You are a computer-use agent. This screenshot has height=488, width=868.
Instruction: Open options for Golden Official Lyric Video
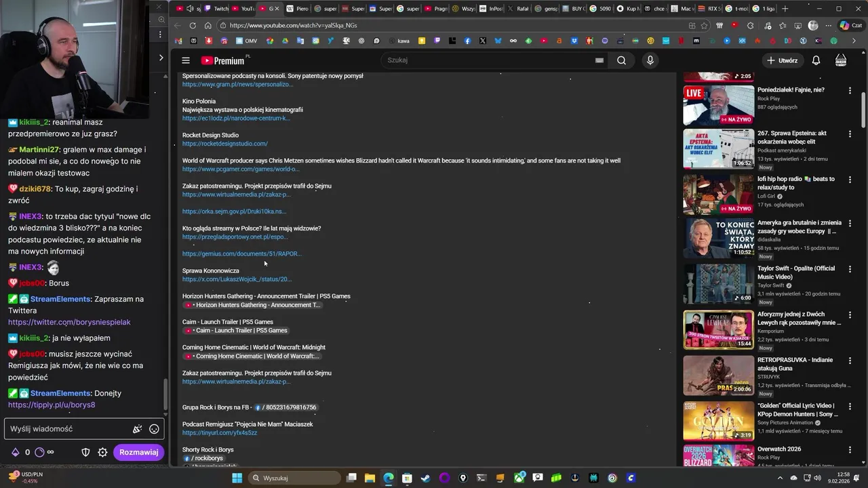point(850,406)
